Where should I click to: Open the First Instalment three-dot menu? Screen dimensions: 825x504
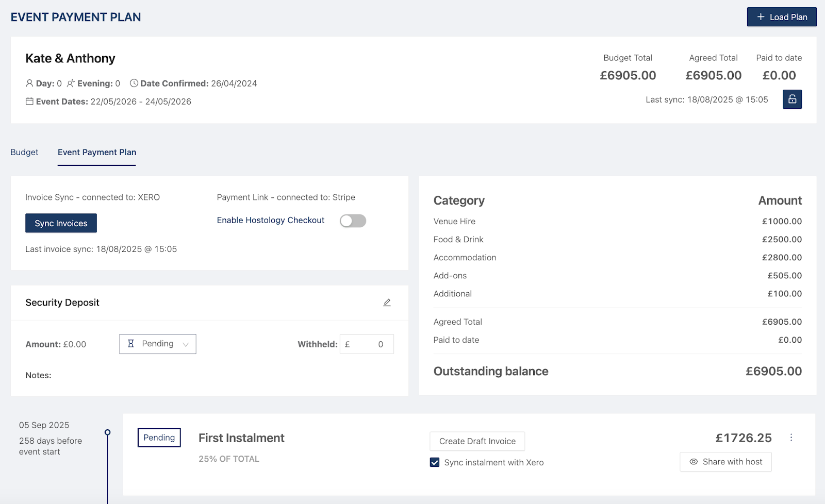coord(791,438)
